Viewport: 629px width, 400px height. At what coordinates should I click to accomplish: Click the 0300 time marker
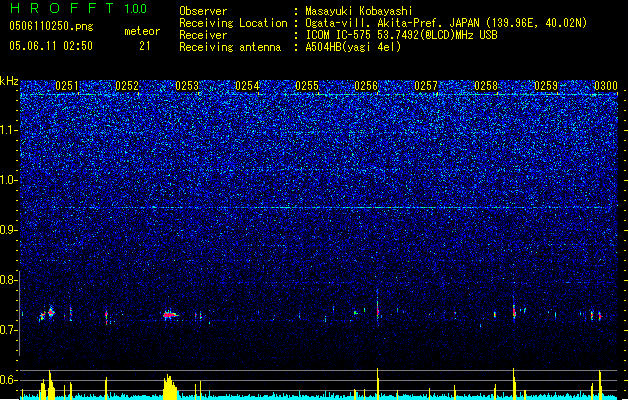click(606, 86)
